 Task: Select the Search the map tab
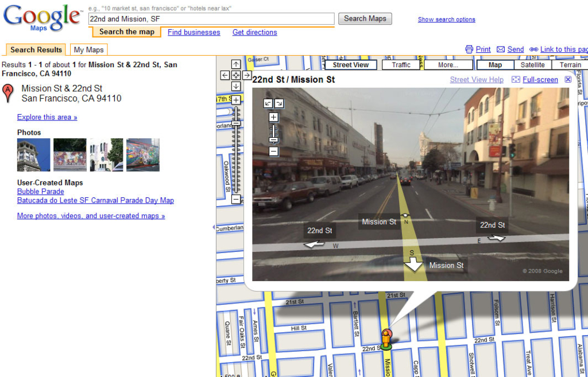[x=127, y=32]
